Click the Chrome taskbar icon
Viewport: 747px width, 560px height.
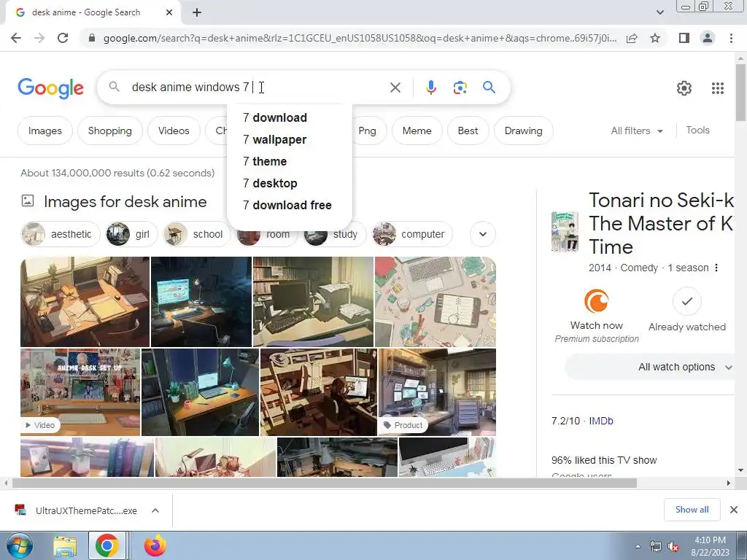point(107,545)
